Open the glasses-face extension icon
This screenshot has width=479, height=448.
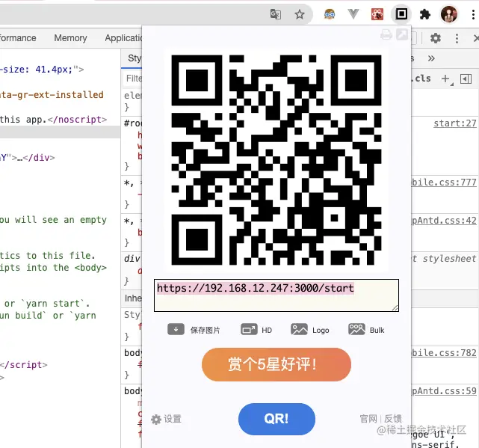330,14
